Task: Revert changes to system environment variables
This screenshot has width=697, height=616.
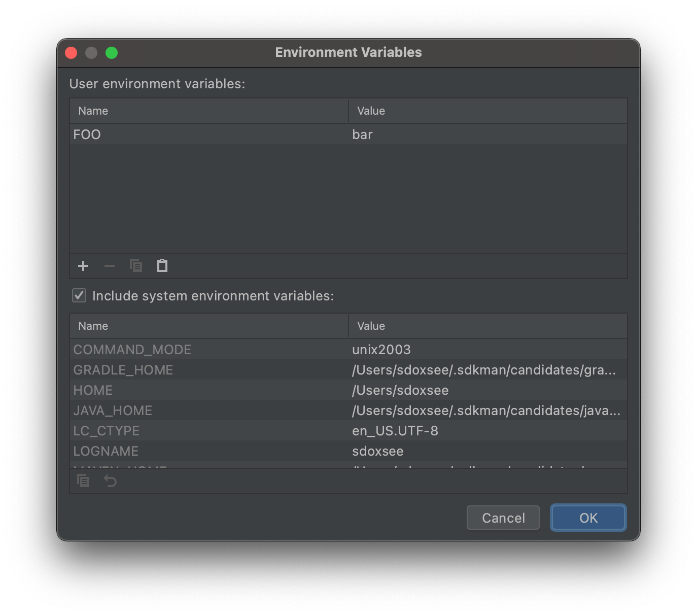Action: tap(110, 480)
